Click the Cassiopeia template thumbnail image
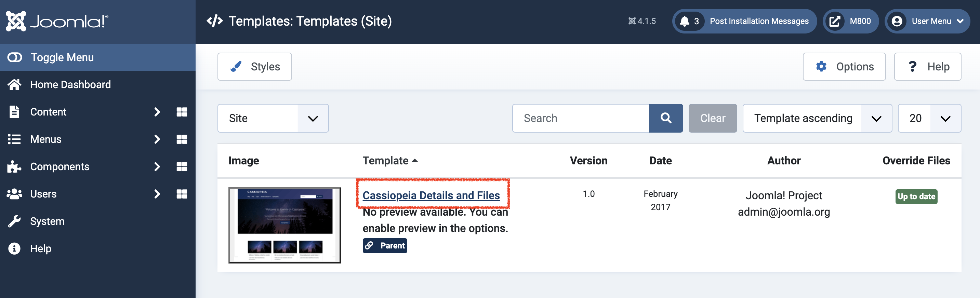This screenshot has height=298, width=980. [284, 225]
